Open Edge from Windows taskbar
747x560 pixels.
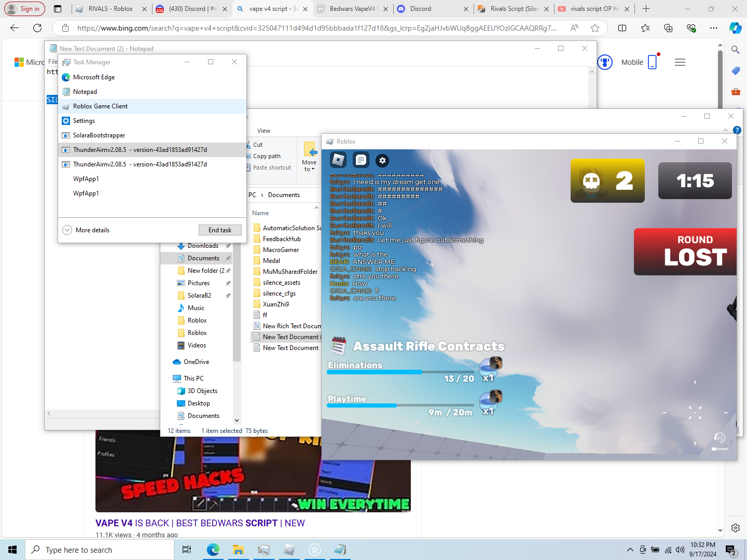[213, 550]
